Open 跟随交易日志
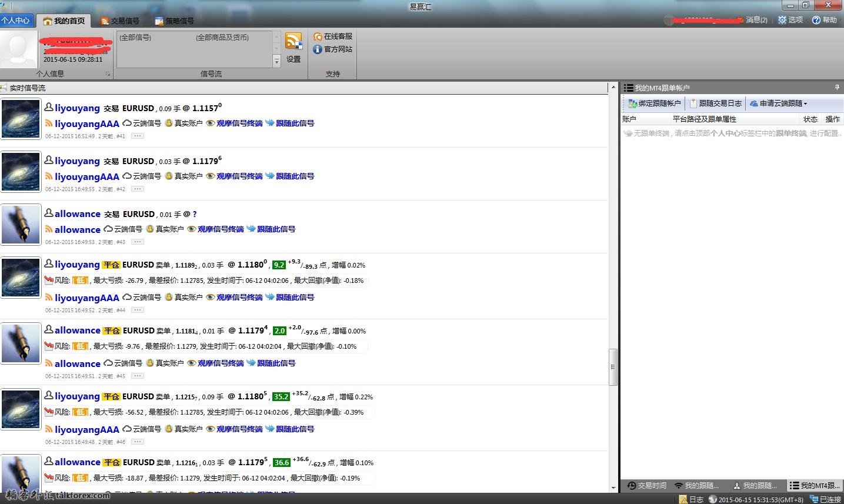 point(716,104)
